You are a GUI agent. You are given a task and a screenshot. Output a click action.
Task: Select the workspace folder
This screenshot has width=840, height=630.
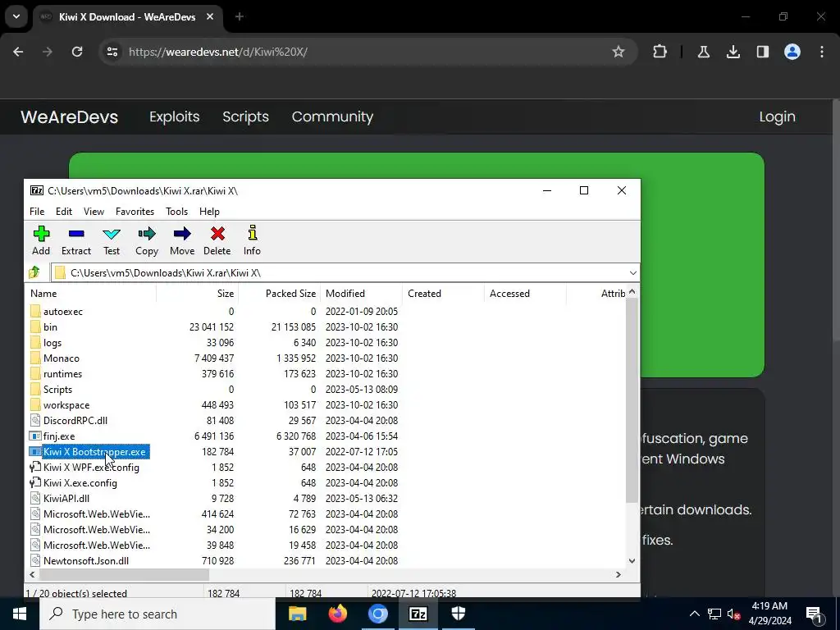point(66,405)
